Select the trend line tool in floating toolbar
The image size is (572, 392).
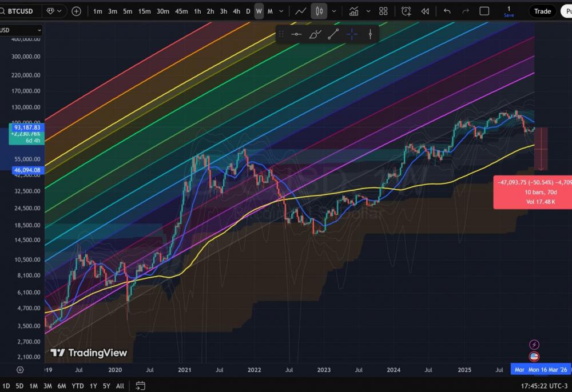[333, 34]
